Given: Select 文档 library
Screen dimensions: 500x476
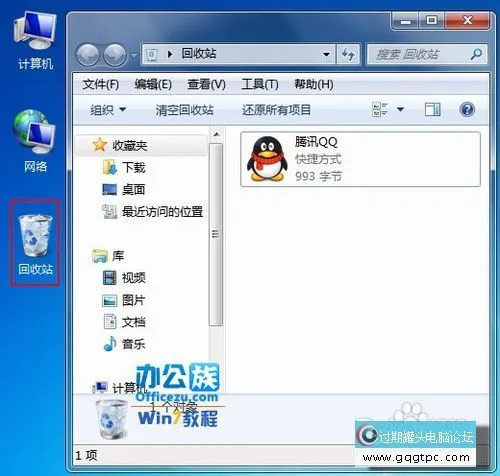Looking at the screenshot, I should click(133, 322).
